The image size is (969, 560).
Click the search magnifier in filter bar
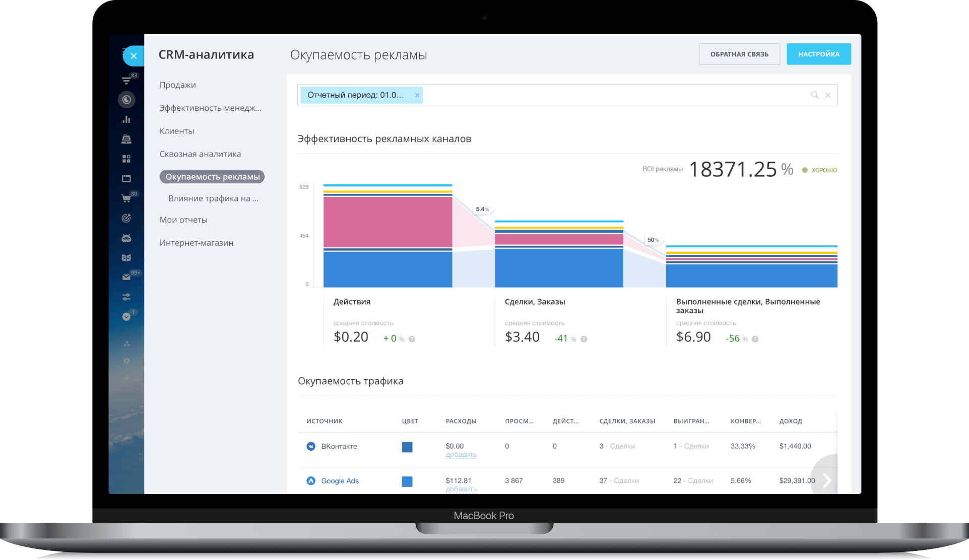pos(814,95)
